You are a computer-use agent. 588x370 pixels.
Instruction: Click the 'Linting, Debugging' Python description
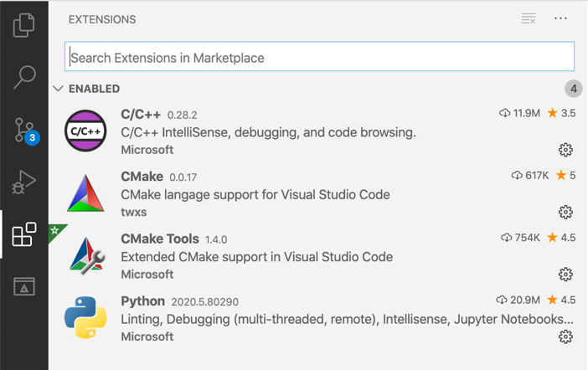tap(347, 320)
